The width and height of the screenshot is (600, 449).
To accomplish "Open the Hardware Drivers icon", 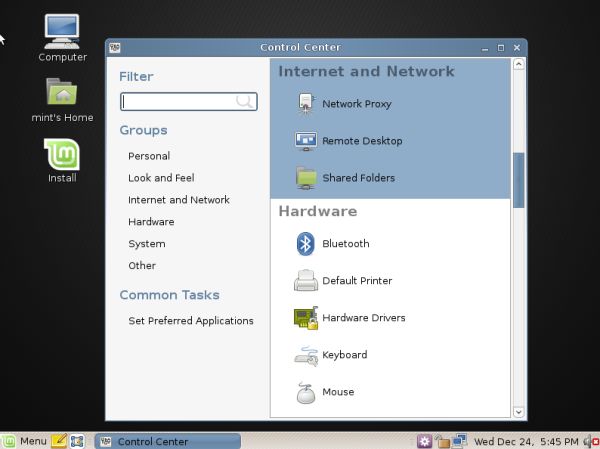I will 306,318.
